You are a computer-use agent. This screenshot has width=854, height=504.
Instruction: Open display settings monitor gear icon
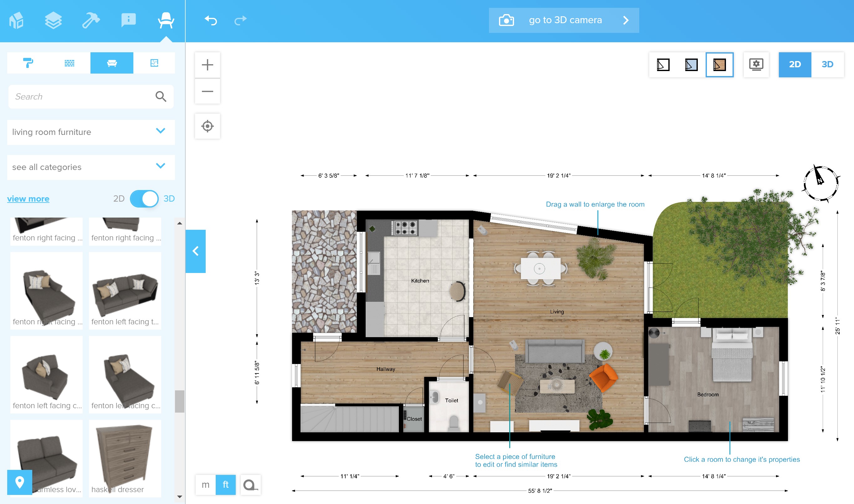click(x=756, y=64)
